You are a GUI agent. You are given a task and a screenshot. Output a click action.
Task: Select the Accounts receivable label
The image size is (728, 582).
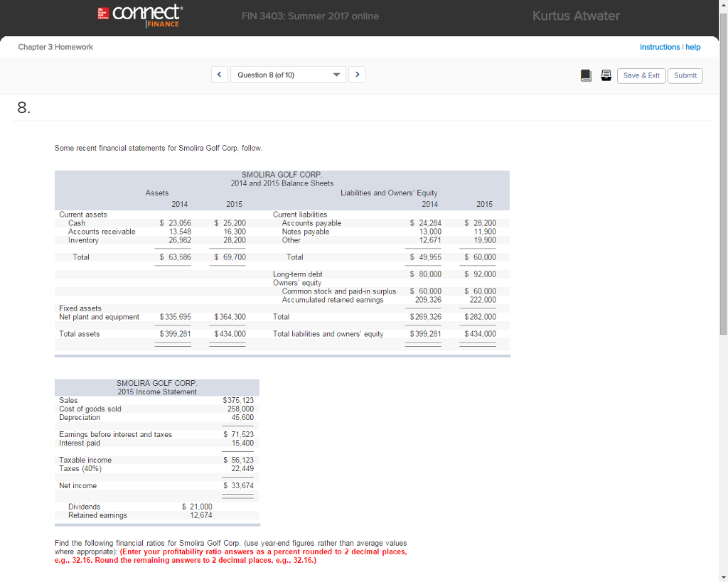click(102, 232)
